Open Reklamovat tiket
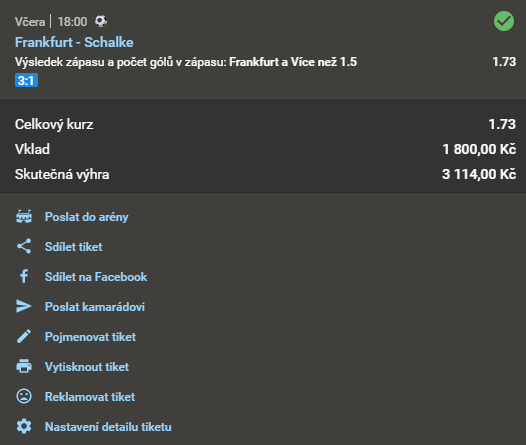Screen dimensions: 526x445 tap(90, 397)
